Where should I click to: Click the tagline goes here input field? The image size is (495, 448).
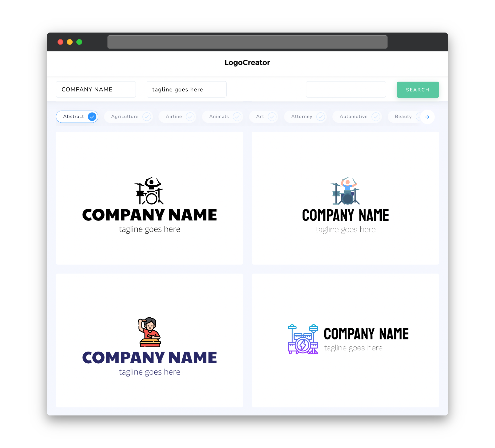[x=187, y=89]
